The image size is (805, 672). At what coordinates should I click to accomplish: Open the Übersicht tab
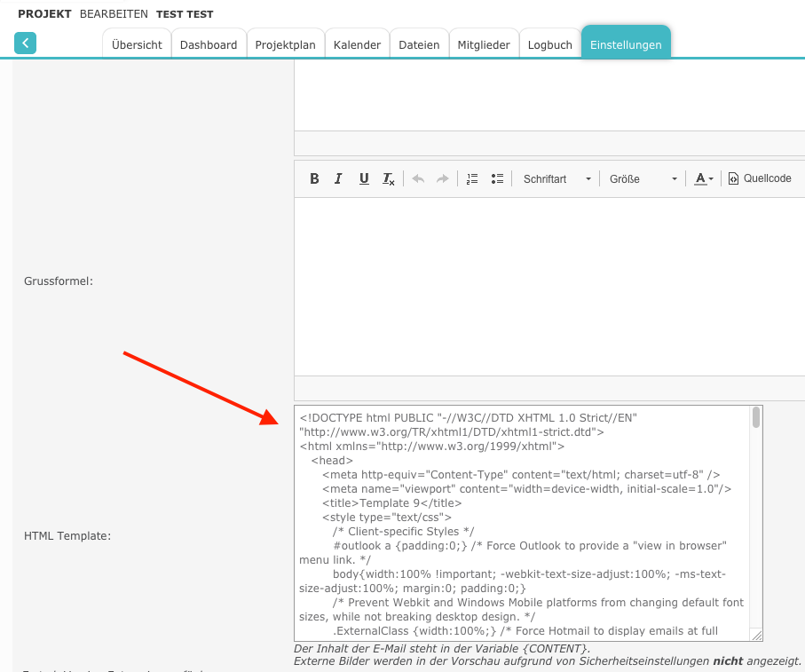[x=137, y=44]
